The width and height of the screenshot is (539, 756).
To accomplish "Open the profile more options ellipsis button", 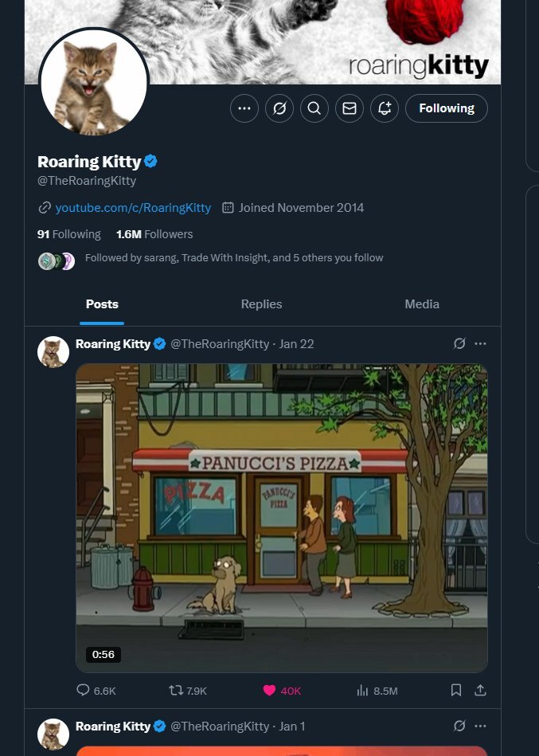I will pos(244,108).
